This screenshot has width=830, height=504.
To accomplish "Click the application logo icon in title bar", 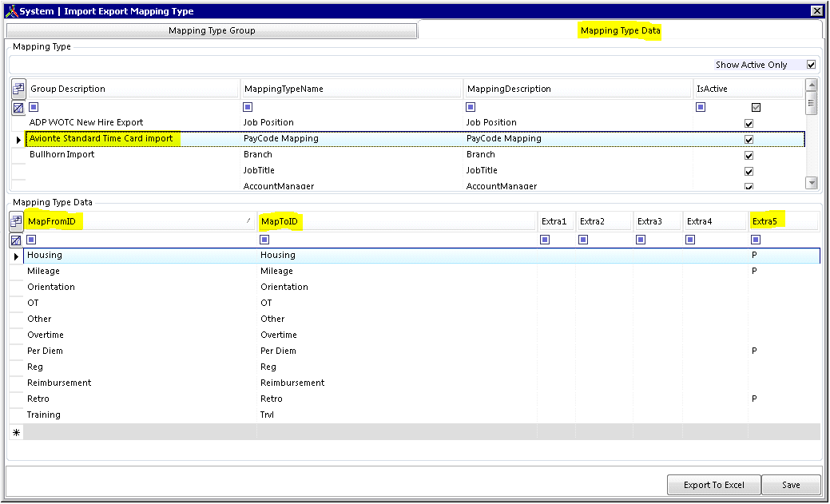I will [12, 11].
